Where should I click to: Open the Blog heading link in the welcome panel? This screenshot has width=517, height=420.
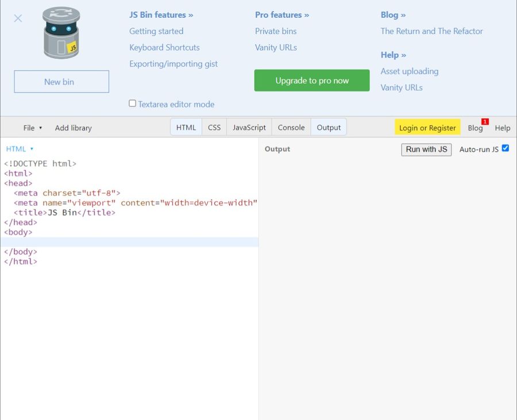393,15
